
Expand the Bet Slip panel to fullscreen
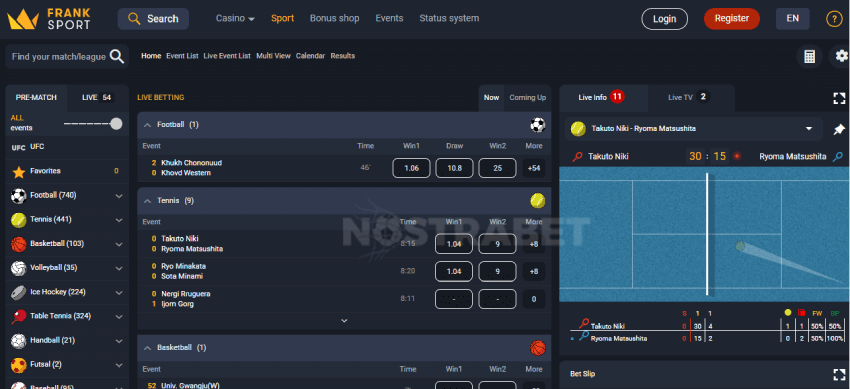[839, 374]
